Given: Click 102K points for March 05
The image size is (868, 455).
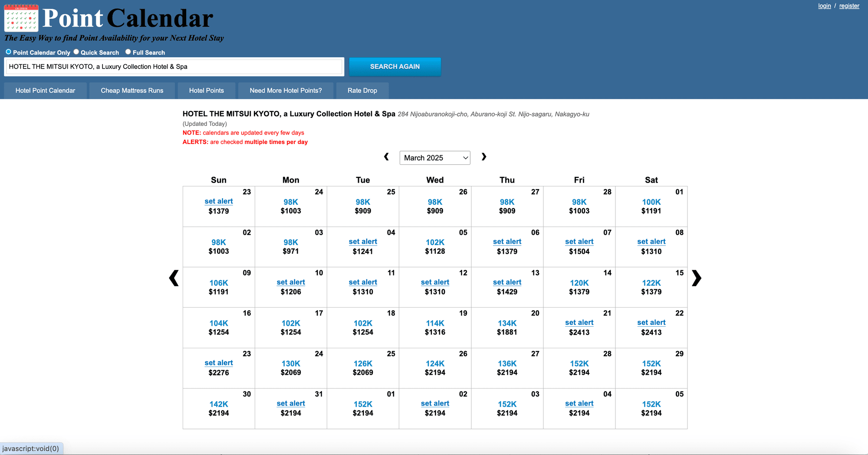Looking at the screenshot, I should [435, 242].
